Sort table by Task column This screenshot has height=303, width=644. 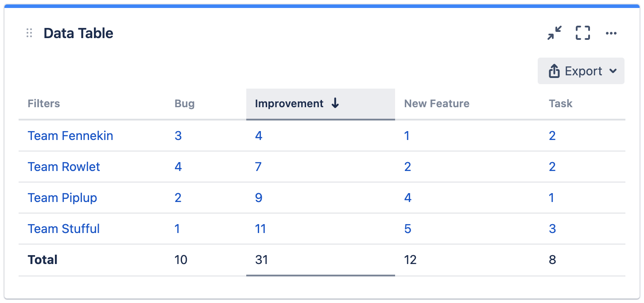coord(560,104)
